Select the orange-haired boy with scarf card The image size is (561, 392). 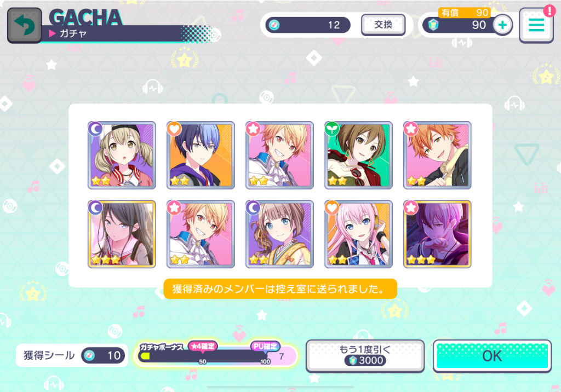pos(437,155)
